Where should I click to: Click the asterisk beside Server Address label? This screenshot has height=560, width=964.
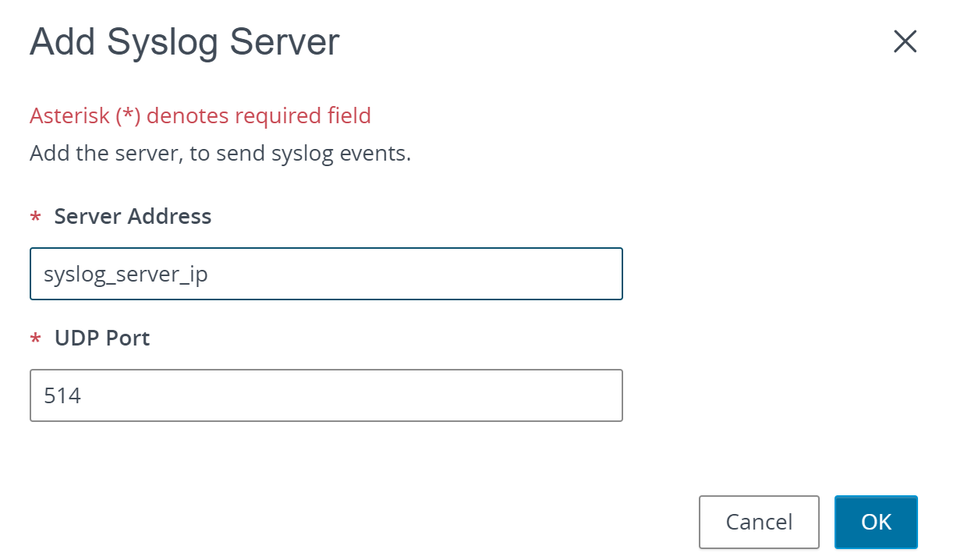tap(34, 217)
